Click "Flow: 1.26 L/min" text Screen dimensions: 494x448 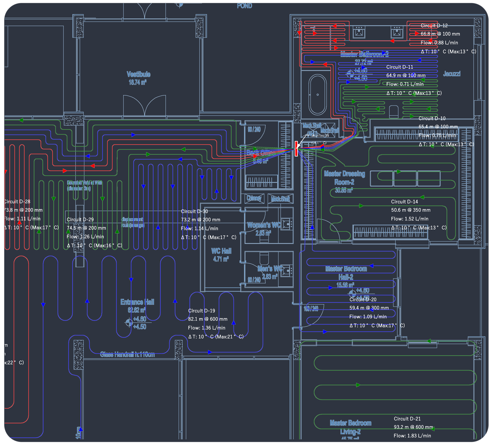click(x=85, y=237)
